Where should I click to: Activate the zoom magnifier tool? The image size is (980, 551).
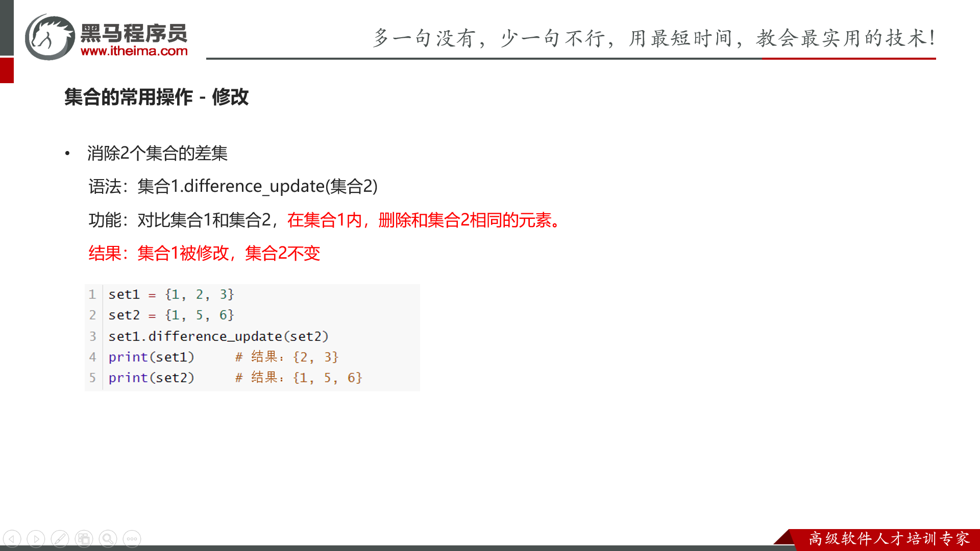coord(108,539)
